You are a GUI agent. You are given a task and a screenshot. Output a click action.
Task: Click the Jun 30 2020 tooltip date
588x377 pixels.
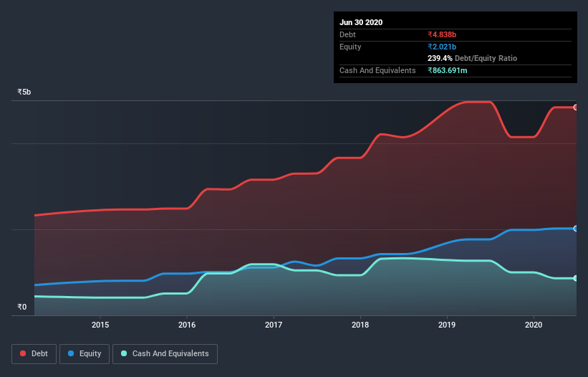pos(361,22)
